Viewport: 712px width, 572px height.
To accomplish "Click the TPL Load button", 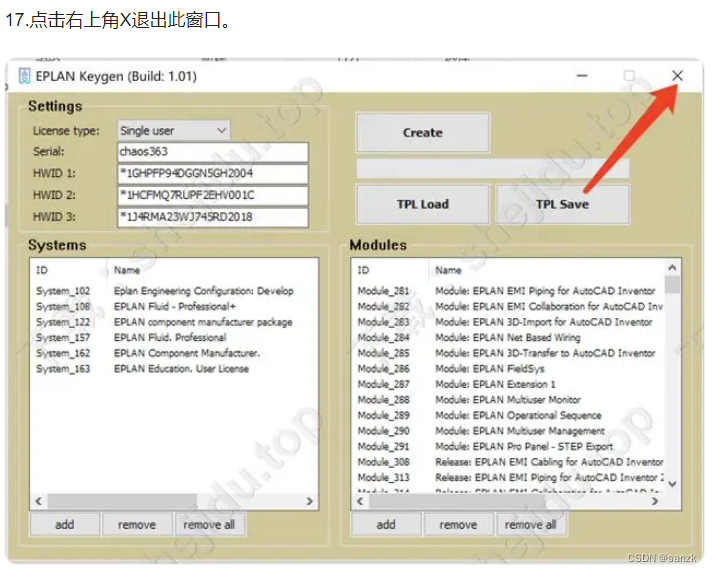I will point(423,204).
